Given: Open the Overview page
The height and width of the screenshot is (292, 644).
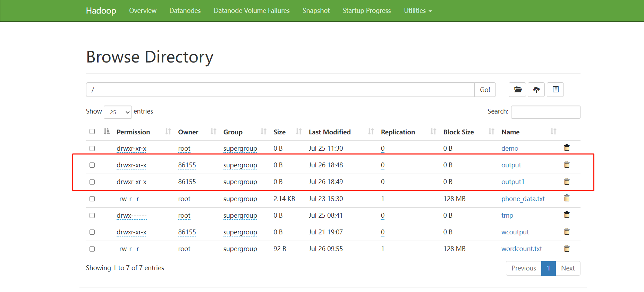Looking at the screenshot, I should (143, 11).
